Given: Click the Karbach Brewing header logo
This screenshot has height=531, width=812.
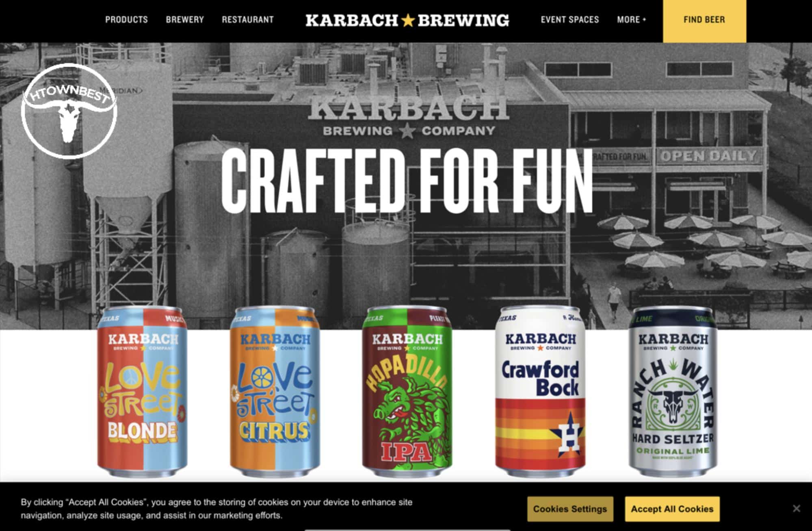Looking at the screenshot, I should coord(407,20).
